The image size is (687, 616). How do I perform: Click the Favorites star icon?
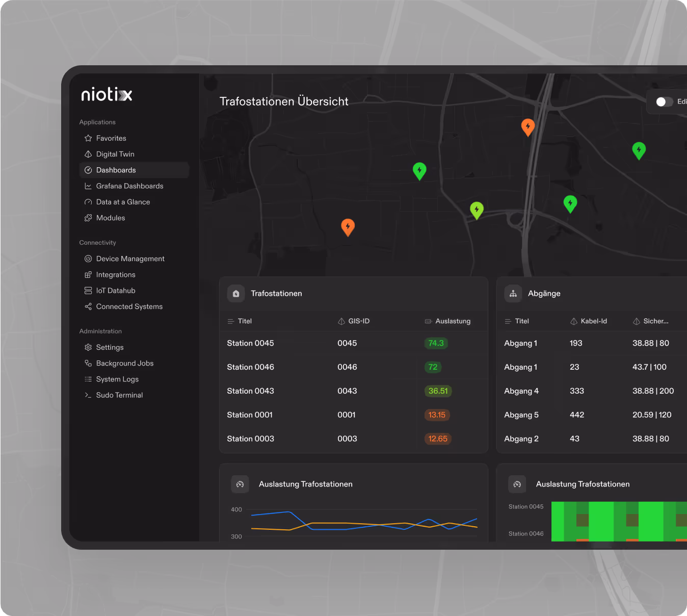pos(88,138)
